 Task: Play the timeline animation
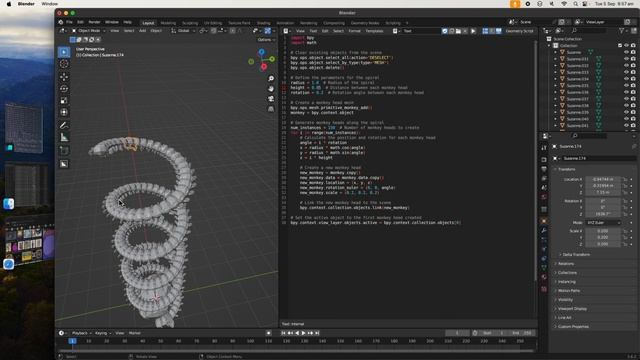(304, 333)
